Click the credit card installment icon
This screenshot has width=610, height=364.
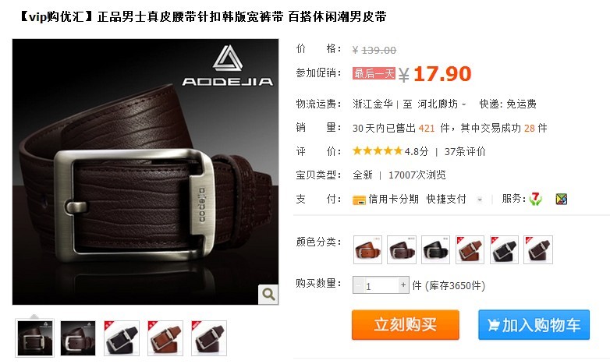359,200
